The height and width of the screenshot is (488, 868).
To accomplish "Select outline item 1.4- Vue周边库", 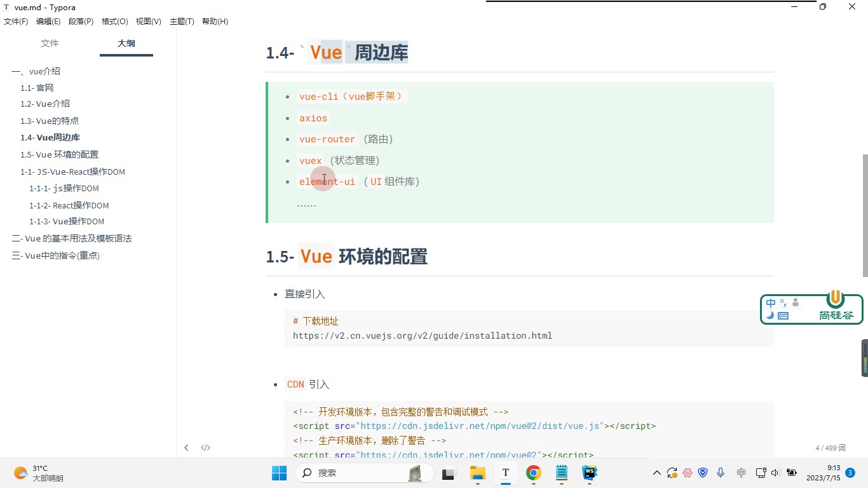I will point(50,137).
